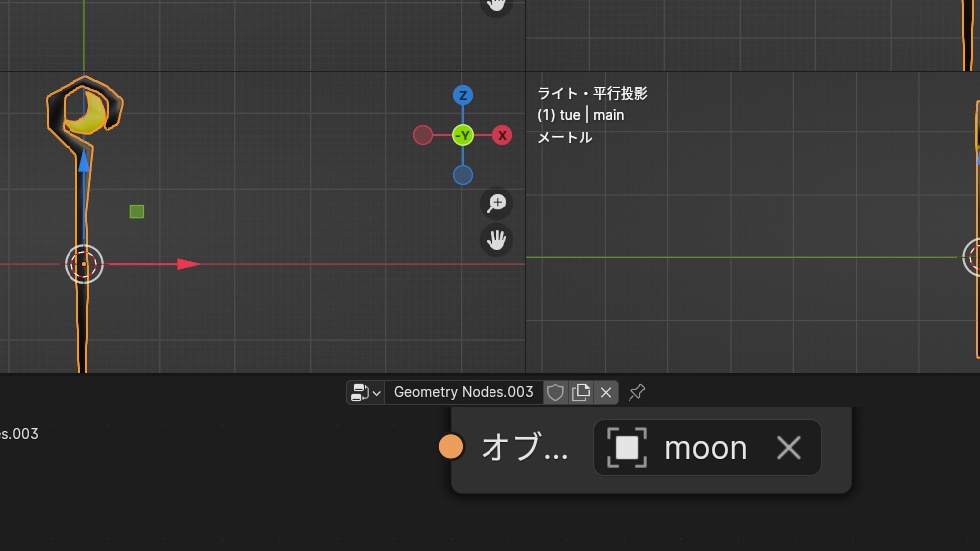Click the blue Z-axis move arrow

(x=84, y=160)
